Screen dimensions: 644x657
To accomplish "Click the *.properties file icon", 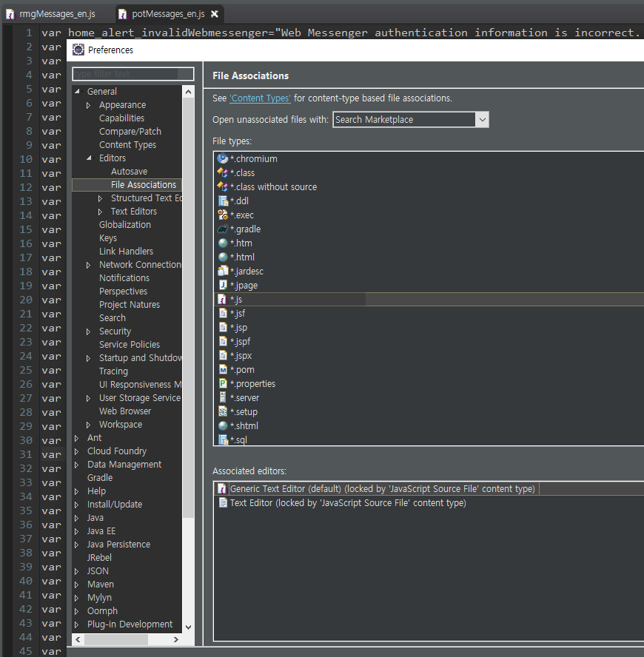I will coord(223,383).
